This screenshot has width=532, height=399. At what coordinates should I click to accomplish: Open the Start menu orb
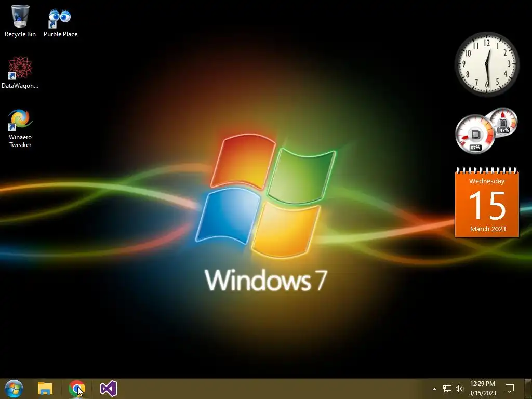[x=14, y=389]
